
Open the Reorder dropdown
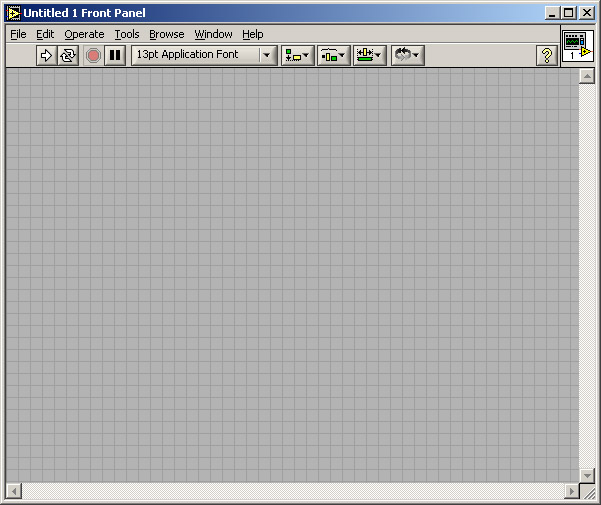coord(407,56)
